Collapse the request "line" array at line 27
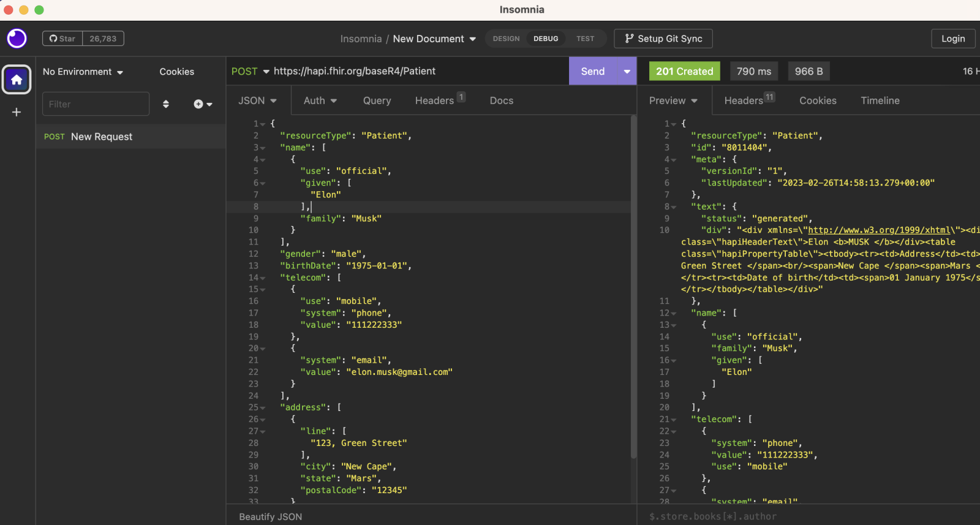 pyautogui.click(x=263, y=432)
